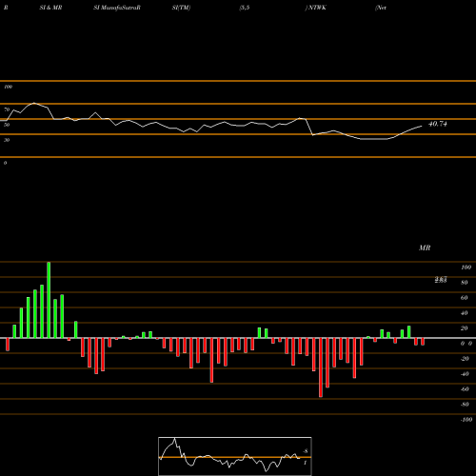Click the -20 label on the MR axis

click(x=465, y=359)
